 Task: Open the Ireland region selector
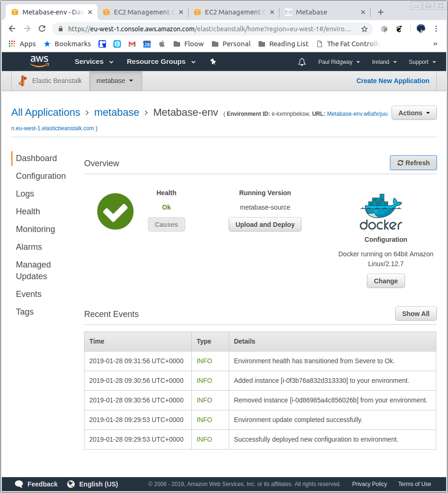point(383,61)
